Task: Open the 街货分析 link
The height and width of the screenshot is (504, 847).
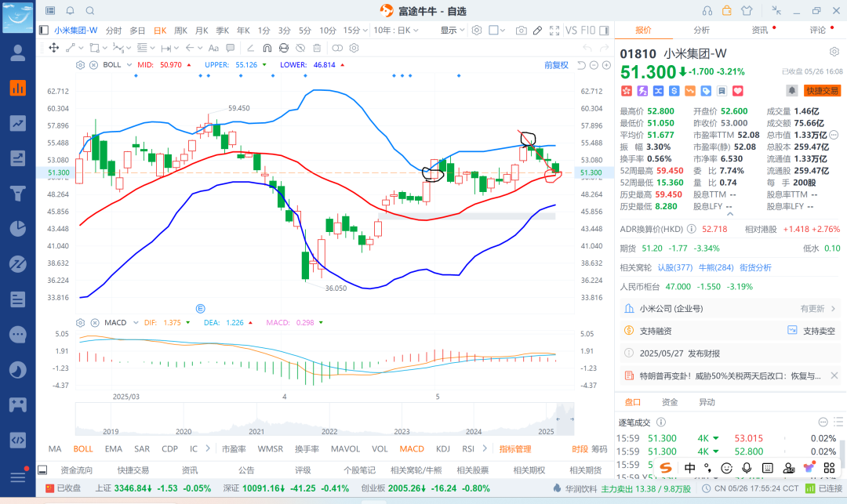Action: pyautogui.click(x=755, y=267)
